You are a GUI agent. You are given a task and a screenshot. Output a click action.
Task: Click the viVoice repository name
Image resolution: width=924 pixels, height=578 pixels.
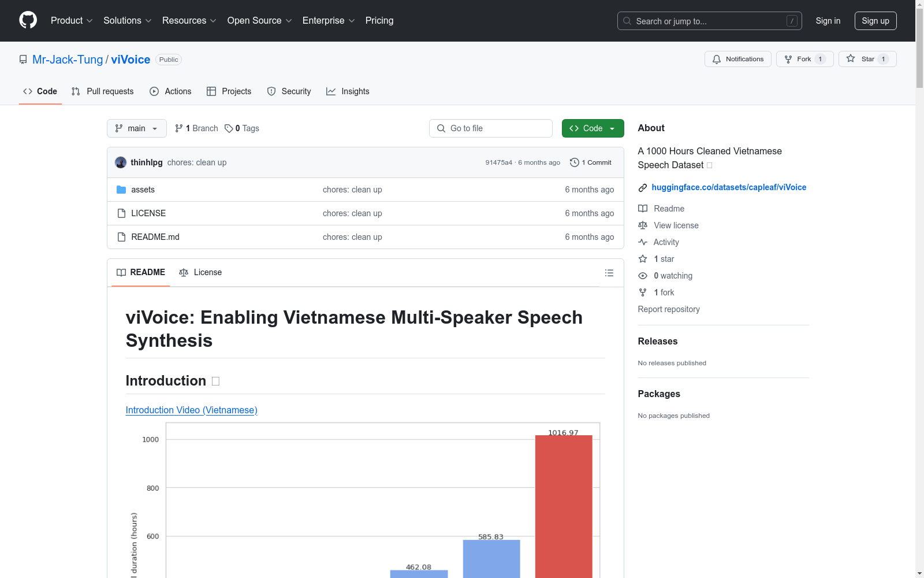point(131,60)
